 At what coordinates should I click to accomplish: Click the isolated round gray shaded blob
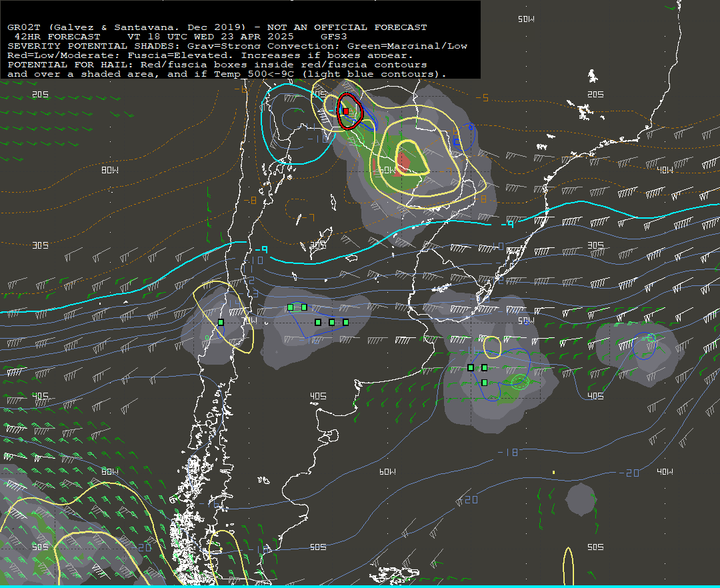point(581,499)
